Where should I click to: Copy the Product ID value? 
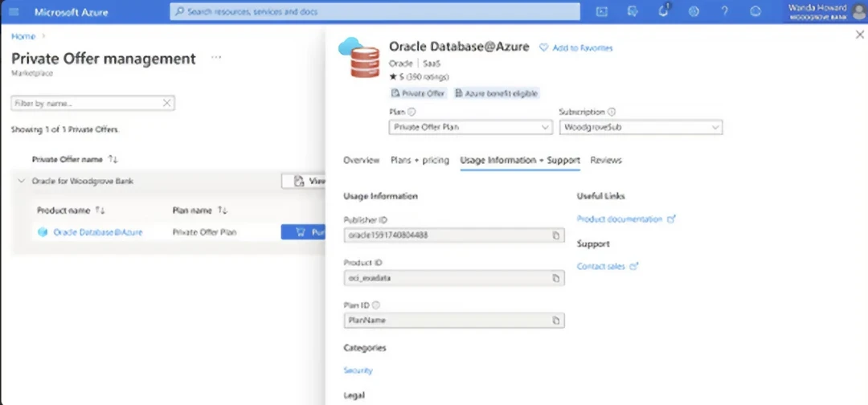point(555,278)
